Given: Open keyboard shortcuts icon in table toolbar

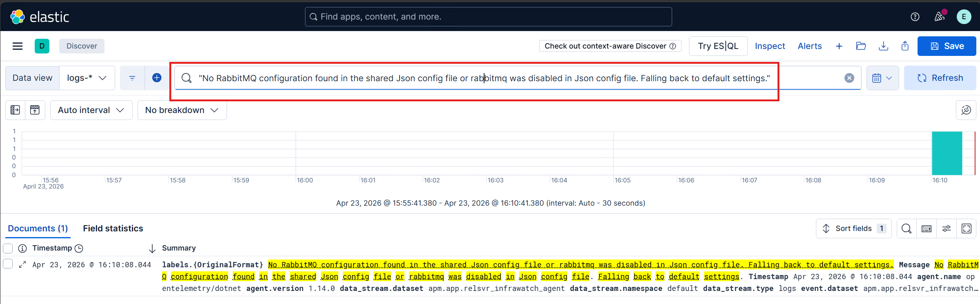Looking at the screenshot, I should pos(927,229).
